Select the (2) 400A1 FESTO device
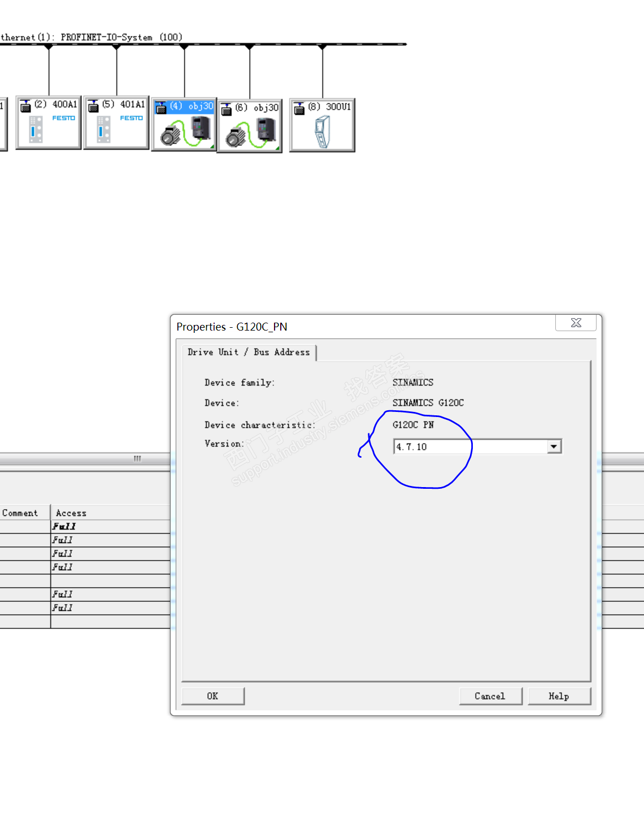This screenshot has width=644, height=838. 49,123
